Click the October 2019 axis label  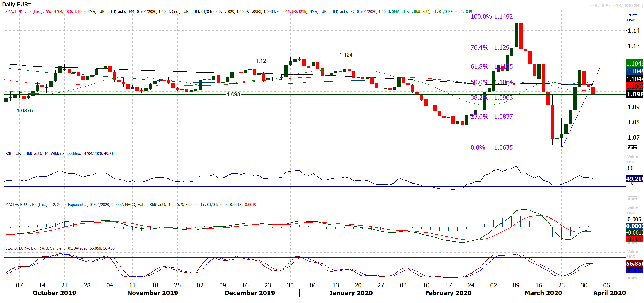(x=54, y=293)
